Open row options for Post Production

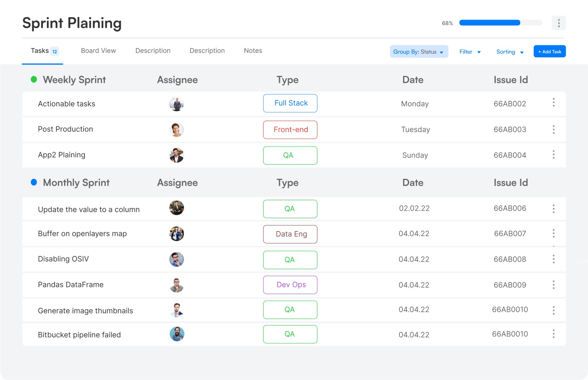click(553, 130)
